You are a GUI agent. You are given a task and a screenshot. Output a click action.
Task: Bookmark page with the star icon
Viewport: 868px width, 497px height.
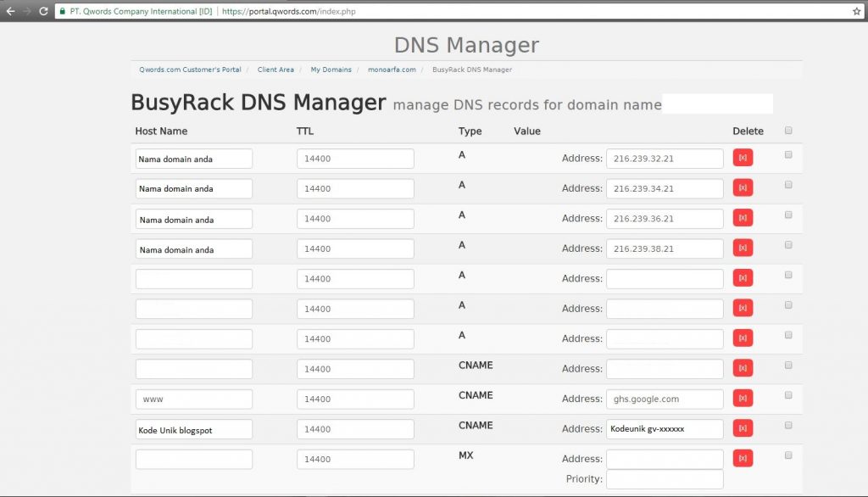(x=856, y=11)
